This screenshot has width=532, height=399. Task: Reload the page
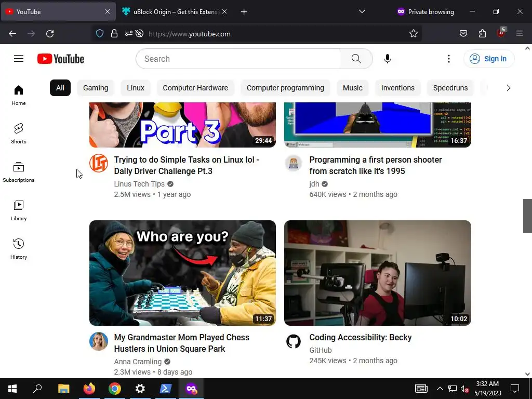[50, 34]
